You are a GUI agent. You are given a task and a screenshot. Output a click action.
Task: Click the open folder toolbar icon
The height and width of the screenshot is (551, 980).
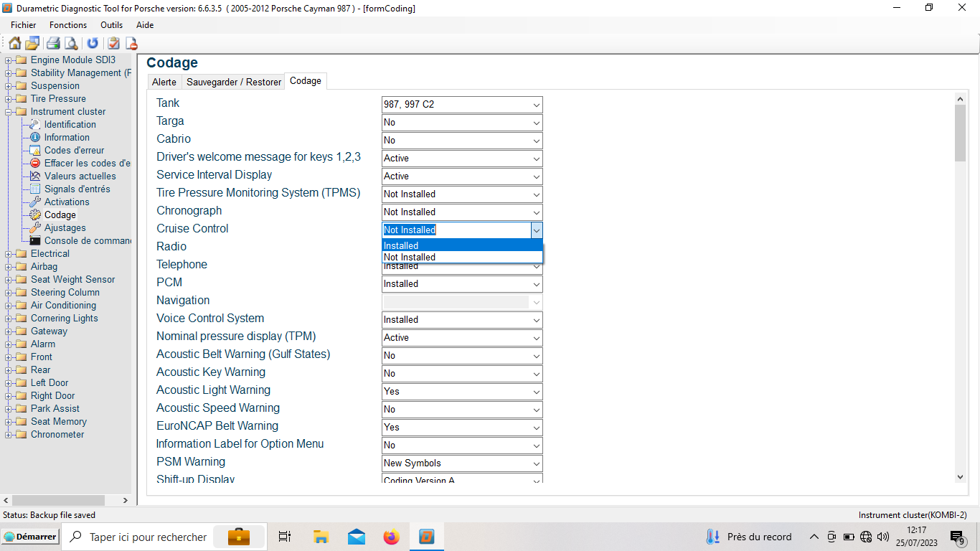[x=32, y=43]
